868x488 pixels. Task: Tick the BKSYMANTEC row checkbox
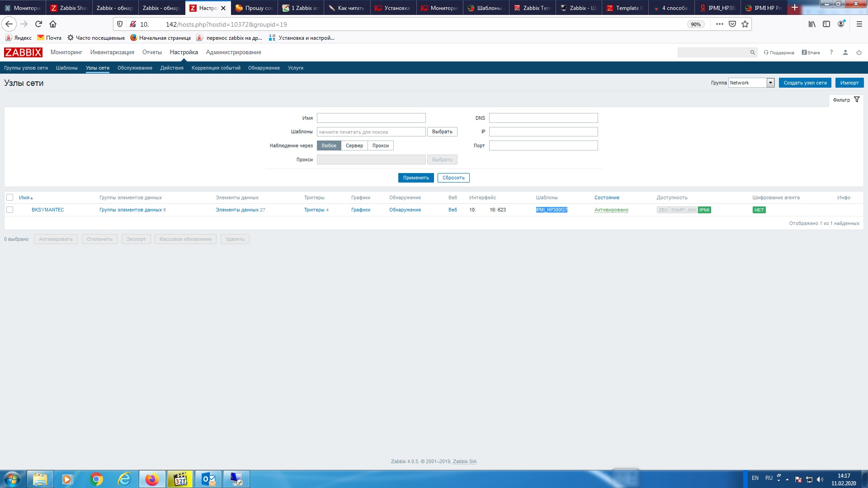click(9, 210)
